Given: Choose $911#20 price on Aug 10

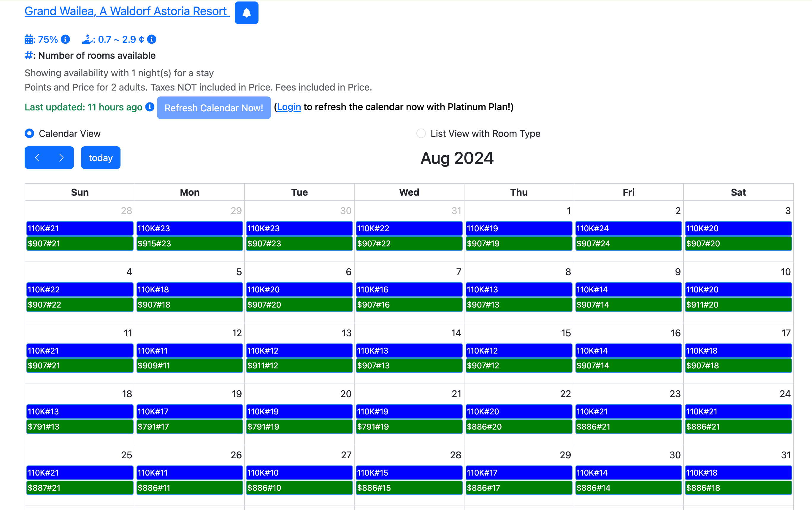Looking at the screenshot, I should 738,304.
